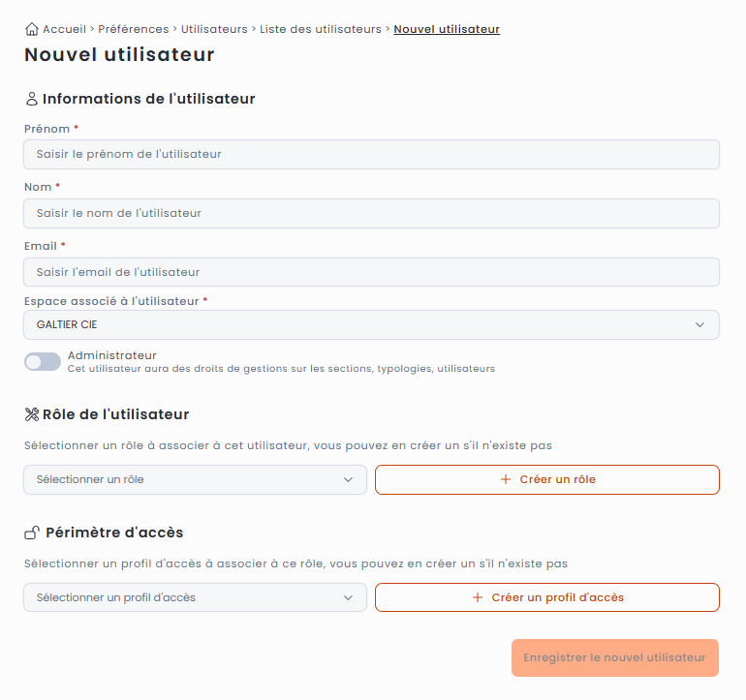Viewport: 746px width, 700px height.
Task: Click the plus icon on Créer un rôle
Action: tap(506, 479)
